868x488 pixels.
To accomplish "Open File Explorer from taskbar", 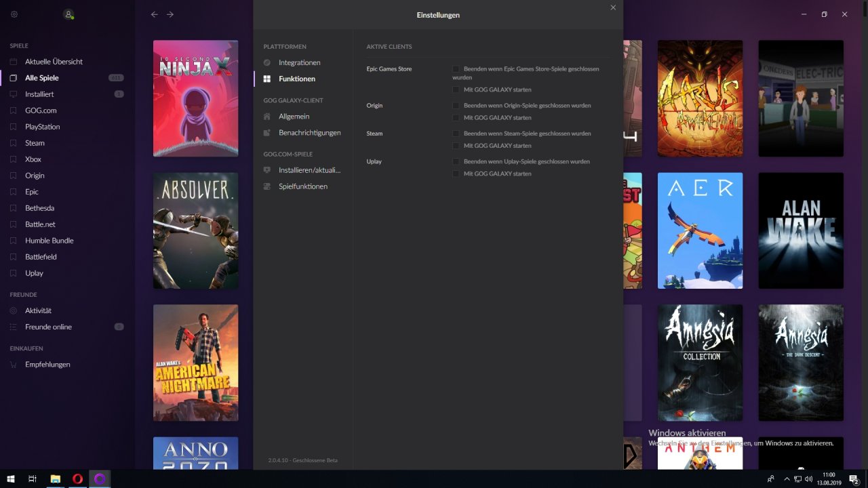I will click(55, 479).
